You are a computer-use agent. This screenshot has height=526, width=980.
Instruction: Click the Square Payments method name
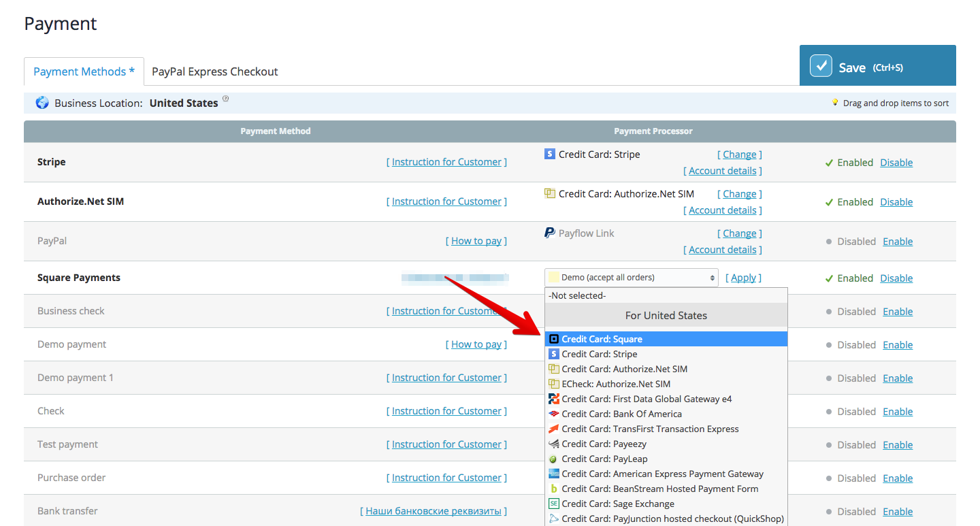(79, 278)
